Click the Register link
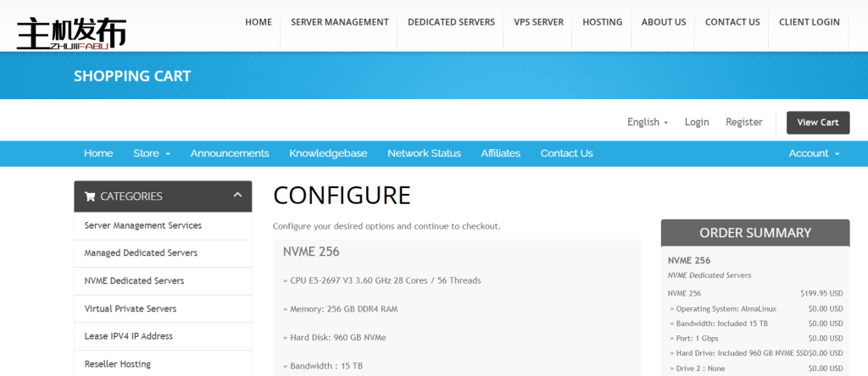The image size is (868, 376). [x=743, y=122]
